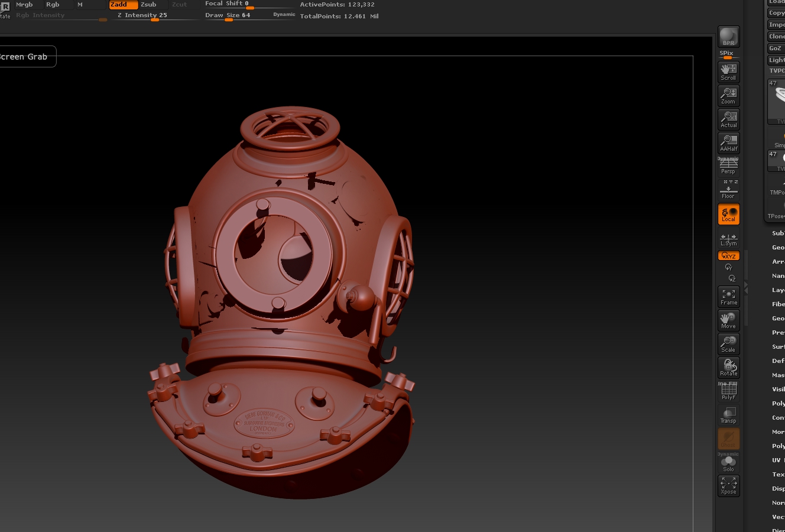The width and height of the screenshot is (785, 532).
Task: Expand the FiberMesh section
Action: click(x=778, y=304)
